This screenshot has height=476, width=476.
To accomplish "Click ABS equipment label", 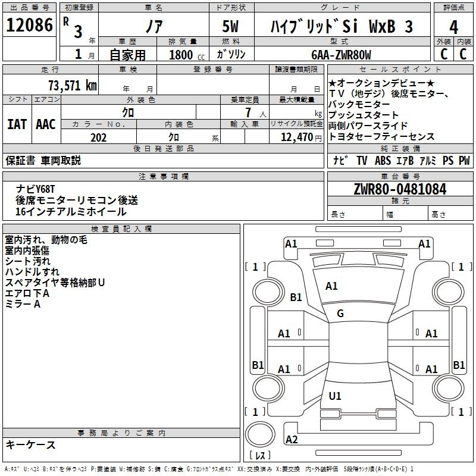I will [x=383, y=160].
